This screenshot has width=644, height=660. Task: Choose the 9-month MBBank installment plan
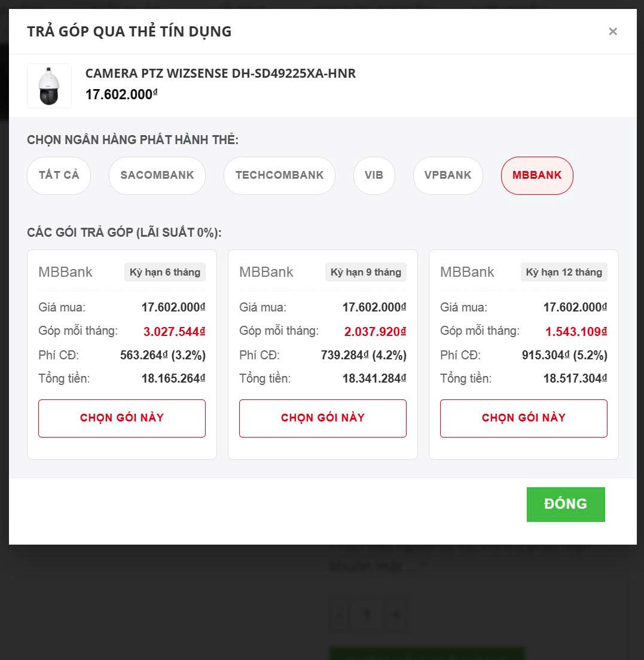[x=323, y=418]
